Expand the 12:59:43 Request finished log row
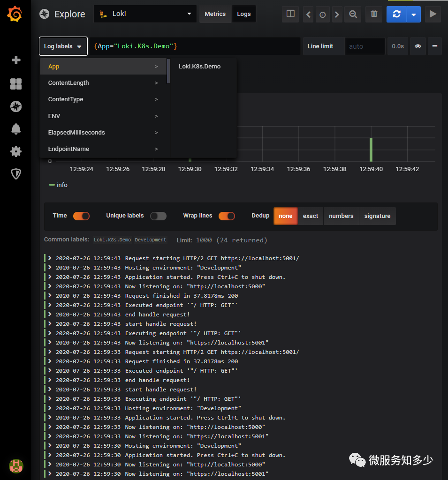448x480 pixels. tap(50, 295)
